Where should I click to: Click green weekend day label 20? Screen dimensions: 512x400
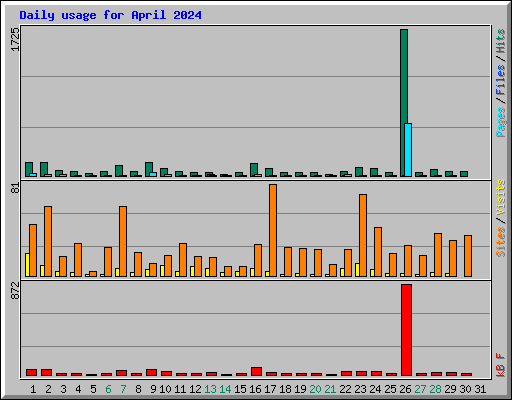click(315, 389)
